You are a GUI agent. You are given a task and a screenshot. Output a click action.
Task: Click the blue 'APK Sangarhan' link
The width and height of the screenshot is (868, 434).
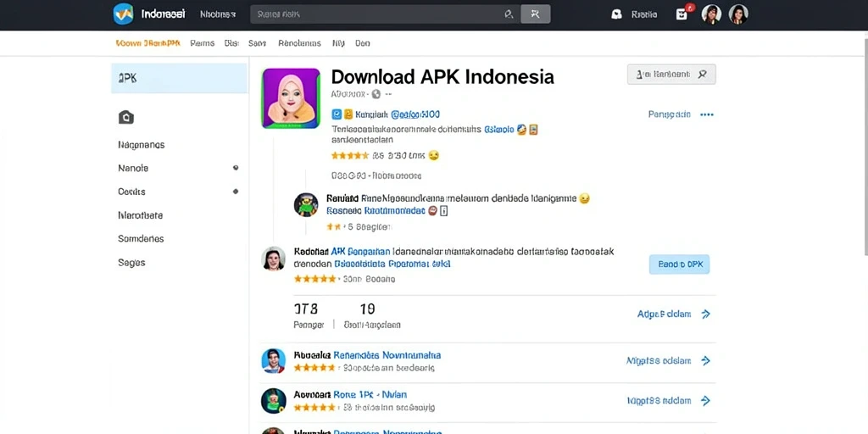(360, 251)
